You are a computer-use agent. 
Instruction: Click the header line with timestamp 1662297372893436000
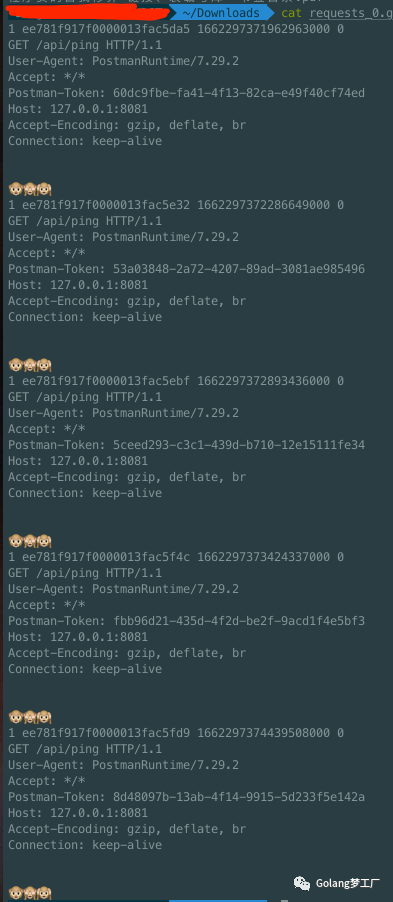176,380
